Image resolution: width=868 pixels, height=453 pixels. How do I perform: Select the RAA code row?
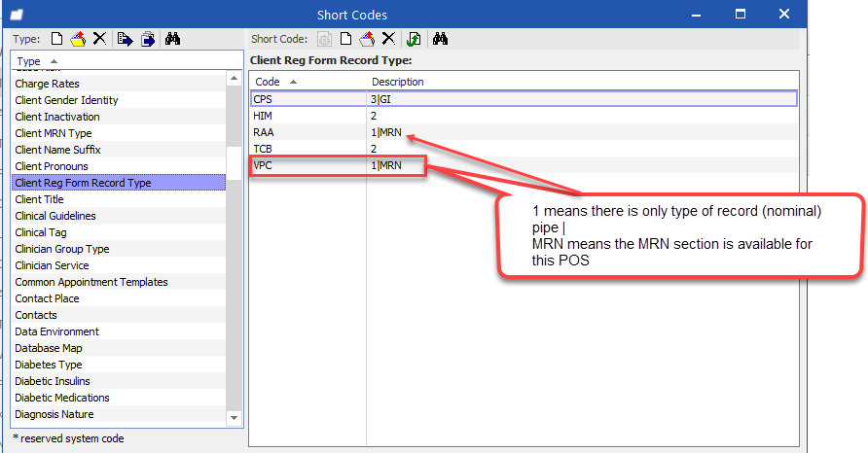524,132
